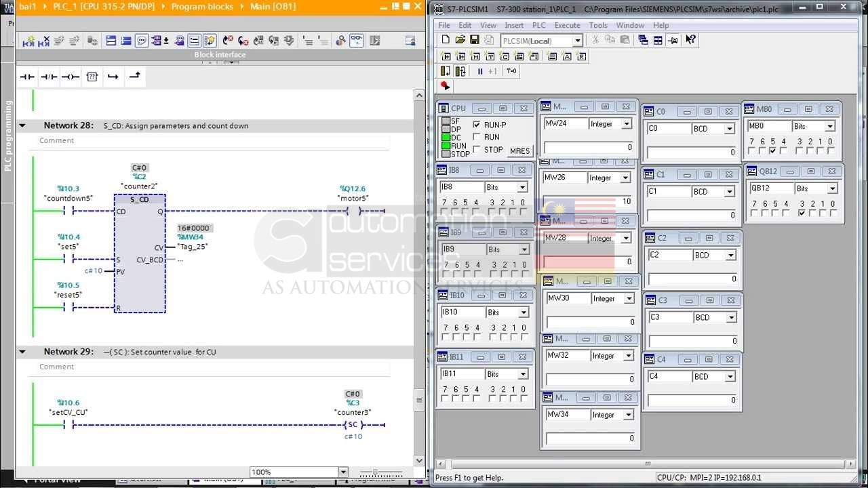Insert an empty box instruction
Viewport: 868px width, 488px height.
click(92, 77)
